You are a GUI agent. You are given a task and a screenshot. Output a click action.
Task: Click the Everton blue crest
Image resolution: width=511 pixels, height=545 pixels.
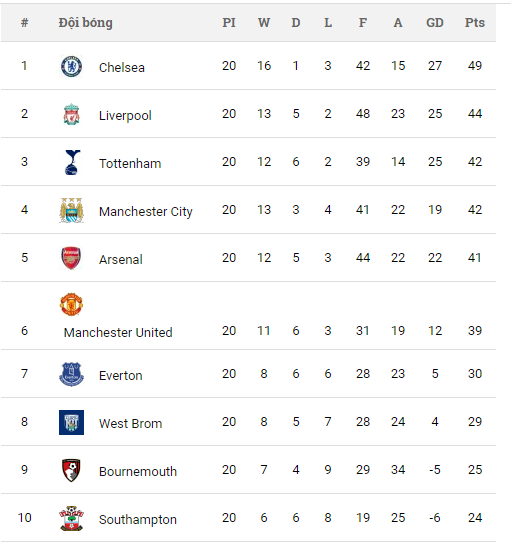[71, 374]
